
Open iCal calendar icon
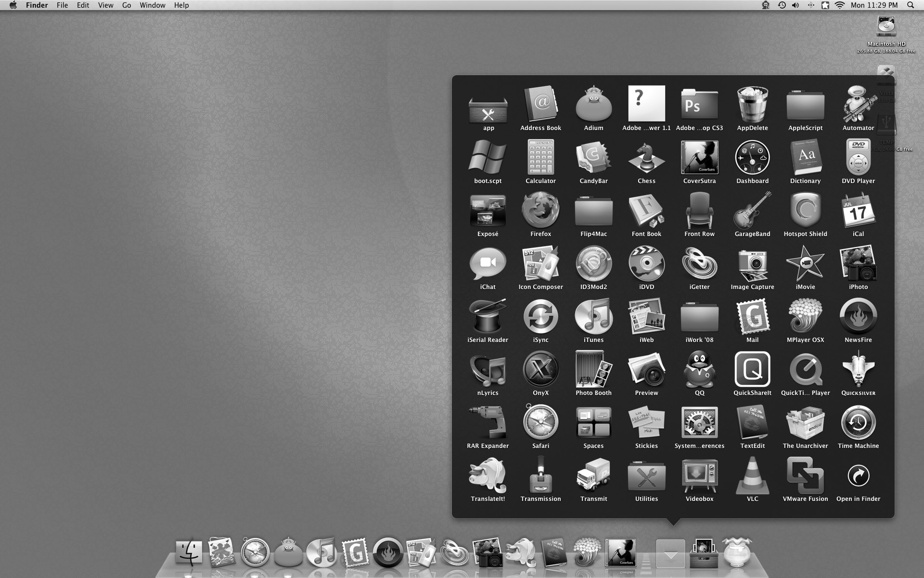tap(858, 210)
